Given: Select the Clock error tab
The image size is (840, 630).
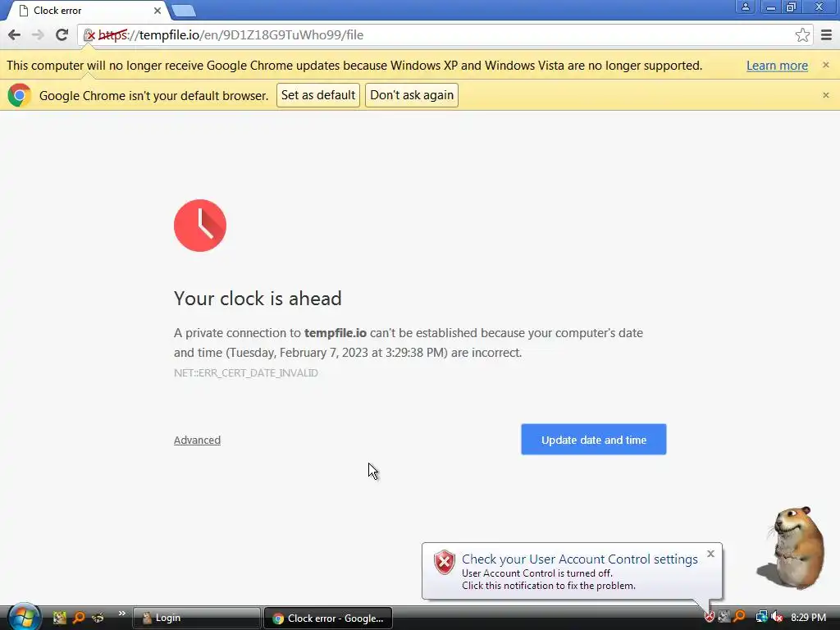Looking at the screenshot, I should (85, 11).
